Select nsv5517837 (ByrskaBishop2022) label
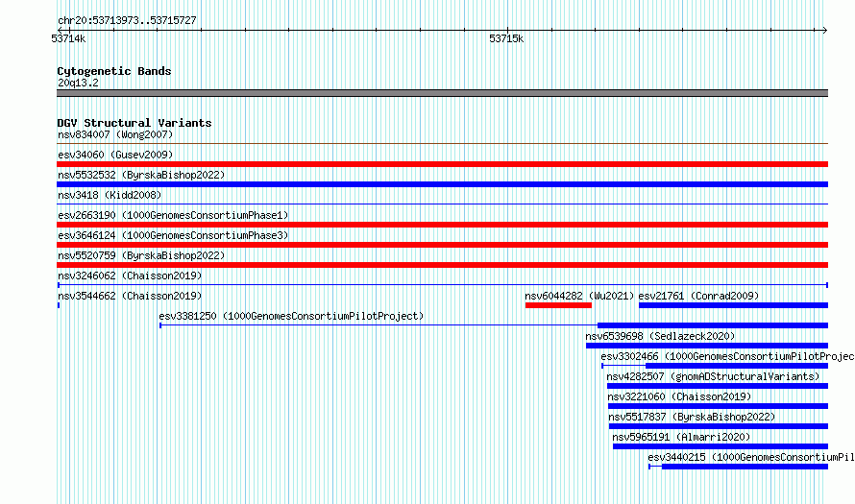The width and height of the screenshot is (855, 504). click(x=692, y=417)
